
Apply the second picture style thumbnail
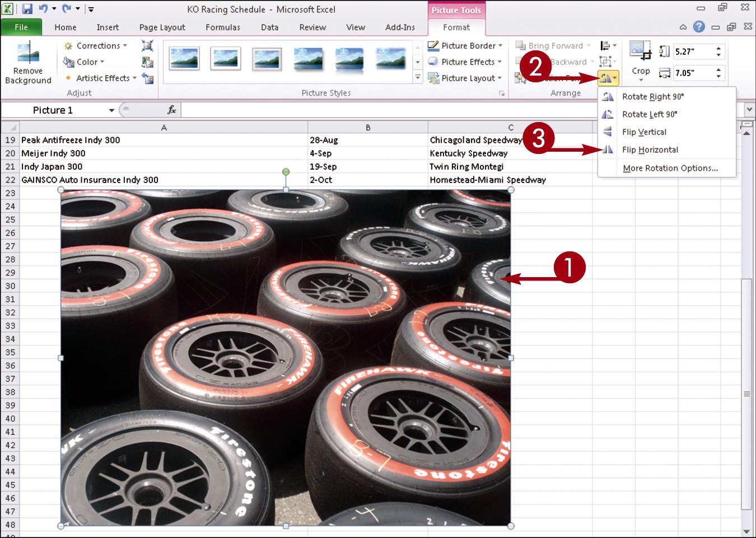[226, 59]
